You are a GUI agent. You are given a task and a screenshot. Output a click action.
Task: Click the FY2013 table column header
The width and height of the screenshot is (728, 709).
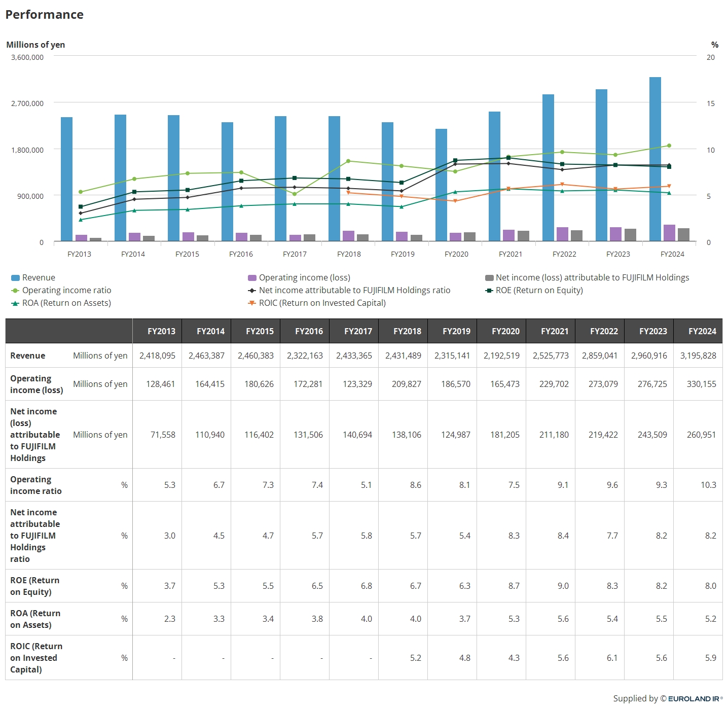pos(161,331)
